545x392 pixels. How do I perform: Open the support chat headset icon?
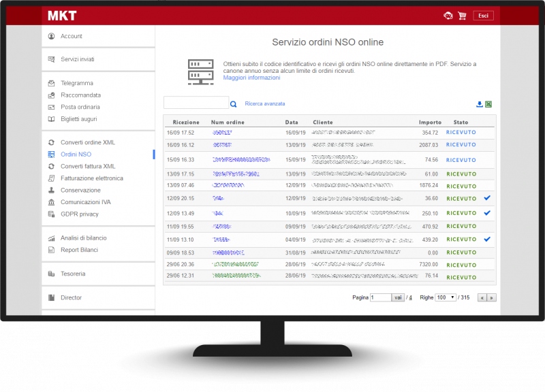tap(448, 16)
